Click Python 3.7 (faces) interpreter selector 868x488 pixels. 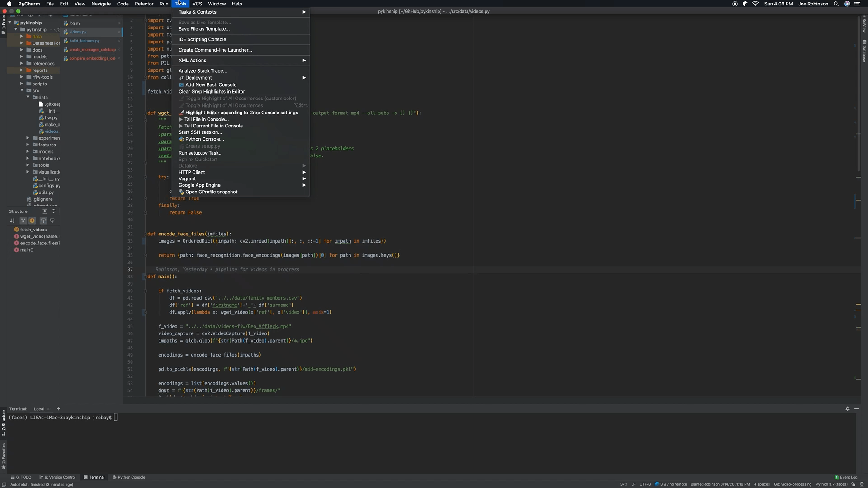click(831, 484)
